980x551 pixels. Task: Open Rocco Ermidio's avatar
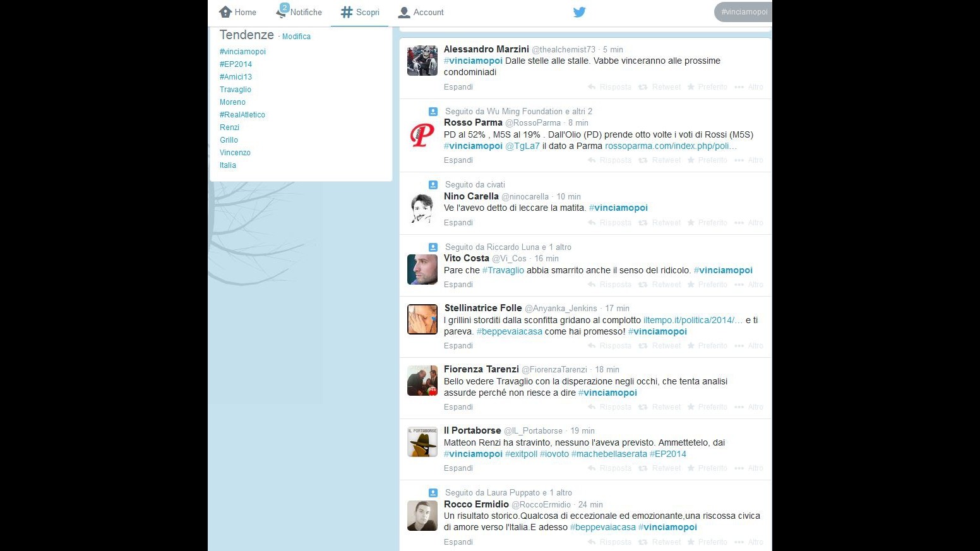tap(422, 516)
